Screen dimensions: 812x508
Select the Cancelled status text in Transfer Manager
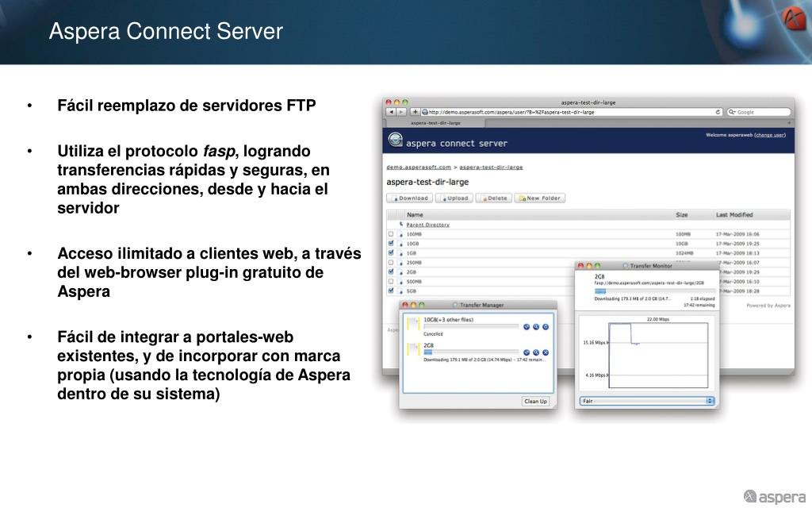(x=433, y=334)
